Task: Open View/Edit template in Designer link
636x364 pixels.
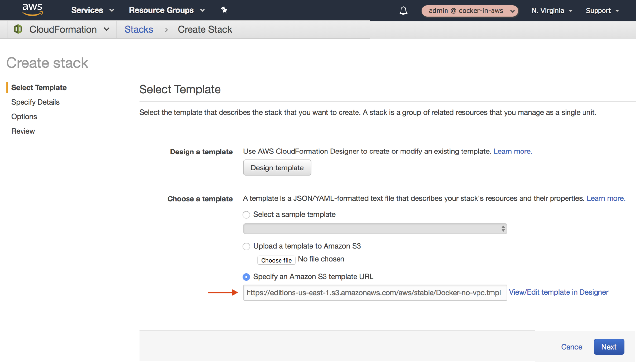Action: [558, 292]
